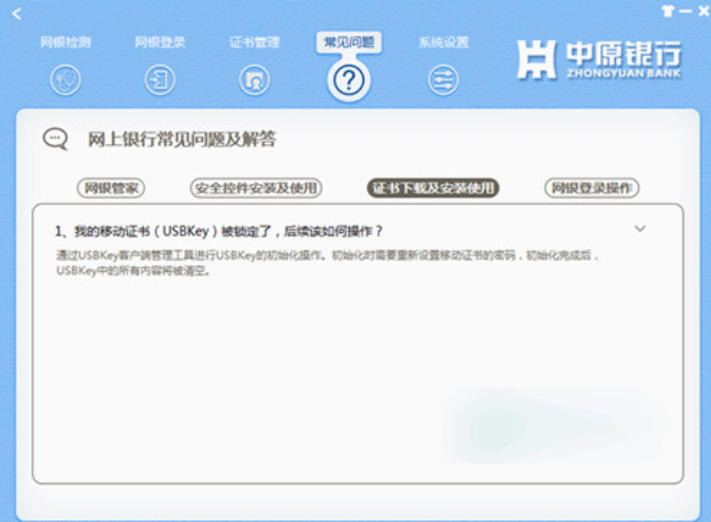
Task: Select the 网银登录 tab label
Action: [x=160, y=42]
